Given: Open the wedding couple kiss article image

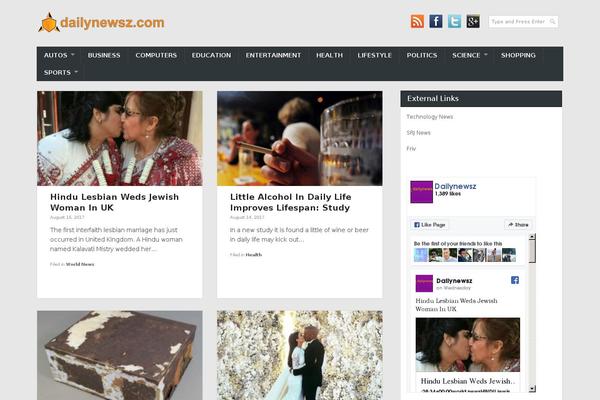Looking at the screenshot, I should (x=300, y=355).
